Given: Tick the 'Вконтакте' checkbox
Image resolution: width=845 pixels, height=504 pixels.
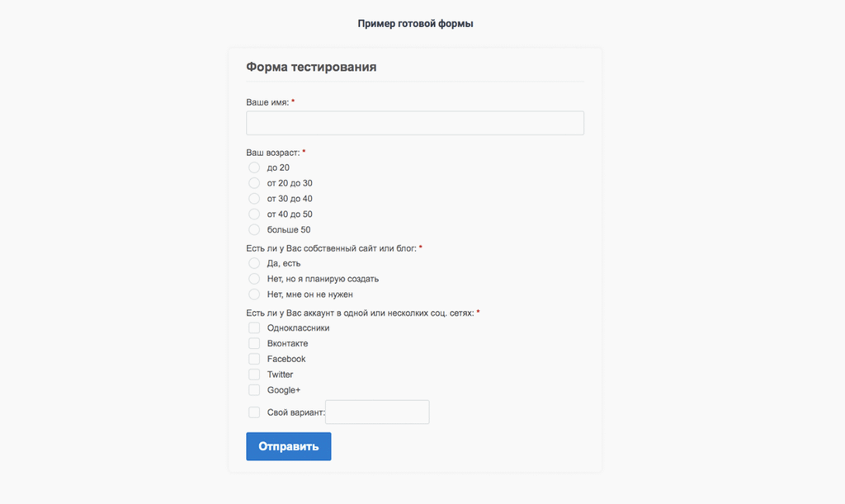Looking at the screenshot, I should 254,343.
